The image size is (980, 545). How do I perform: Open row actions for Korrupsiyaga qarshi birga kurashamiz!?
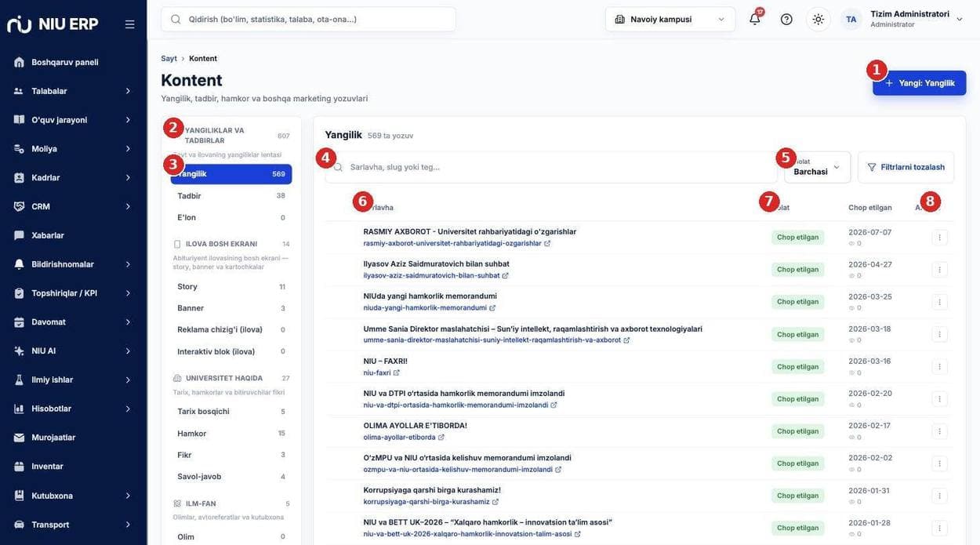click(x=939, y=496)
